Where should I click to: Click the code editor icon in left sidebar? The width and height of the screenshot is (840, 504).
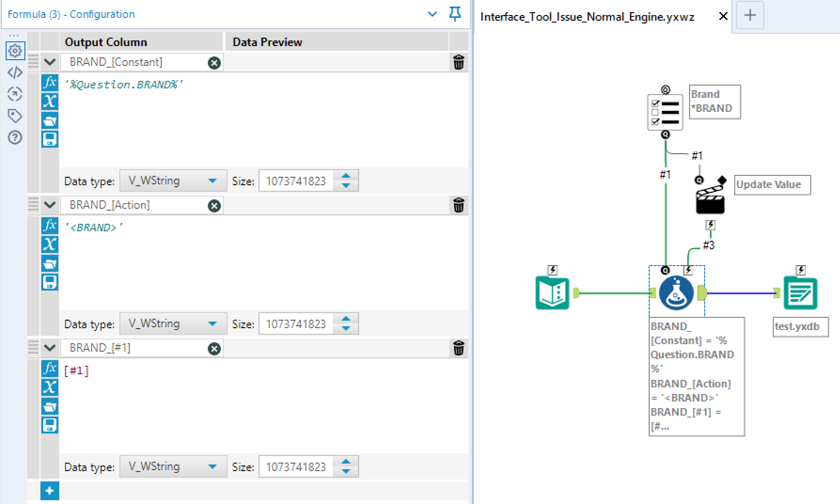[15, 73]
